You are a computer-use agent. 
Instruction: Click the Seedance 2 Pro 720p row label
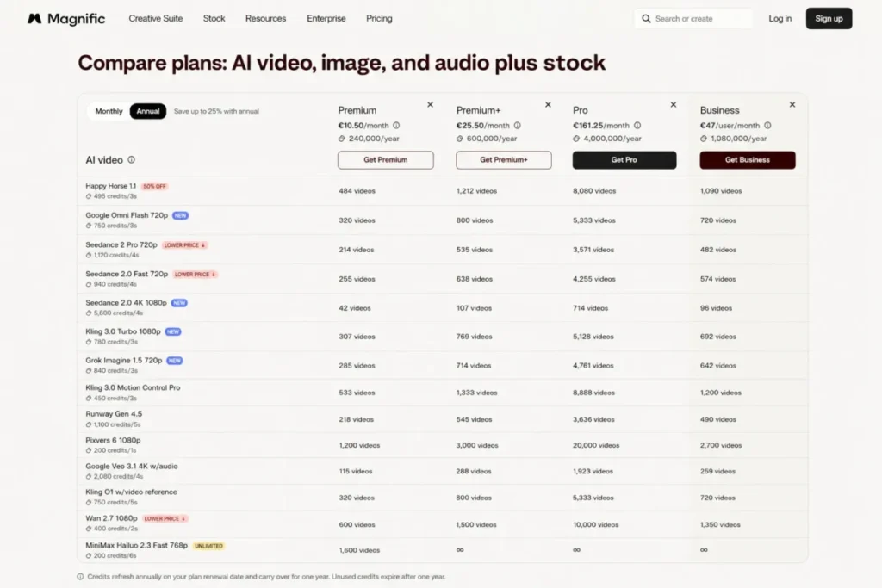(x=121, y=245)
